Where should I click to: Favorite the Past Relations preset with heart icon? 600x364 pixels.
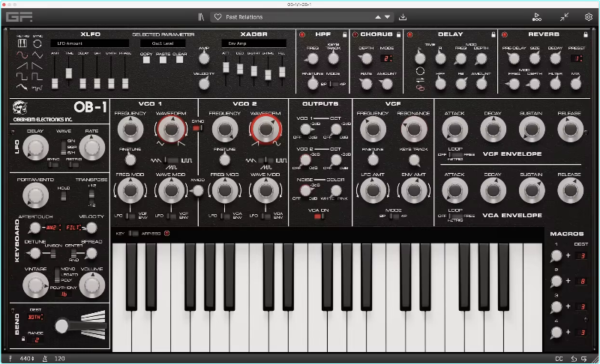pos(217,17)
